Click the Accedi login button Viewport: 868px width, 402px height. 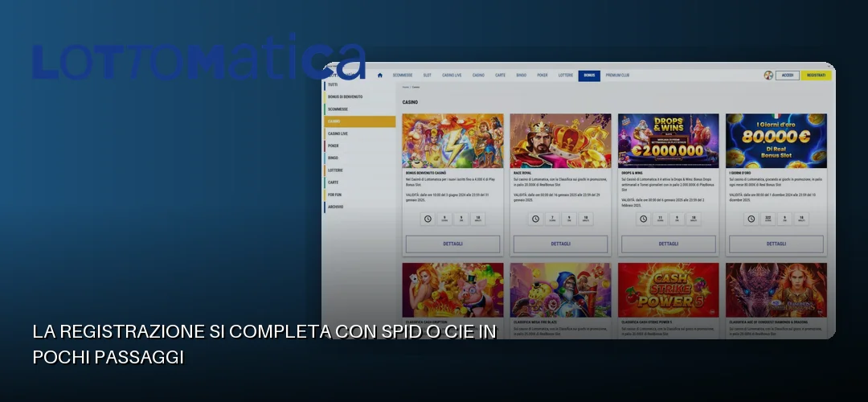tap(787, 76)
